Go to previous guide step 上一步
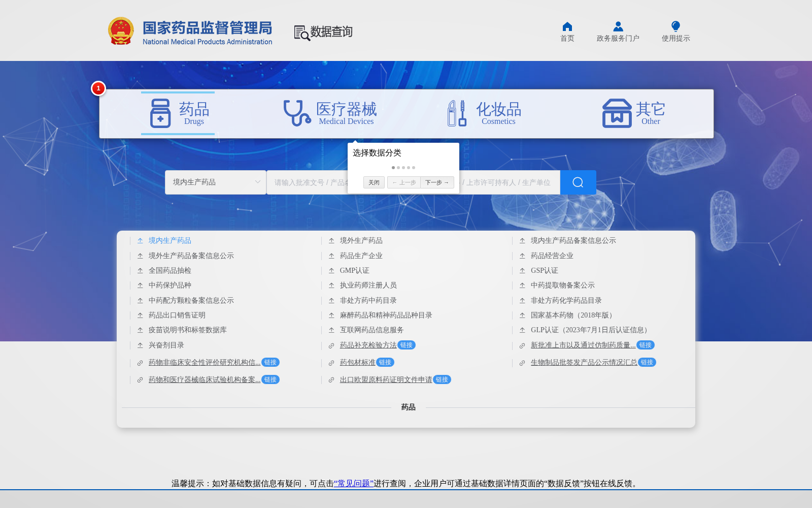Viewport: 812px width, 508px height. point(404,182)
